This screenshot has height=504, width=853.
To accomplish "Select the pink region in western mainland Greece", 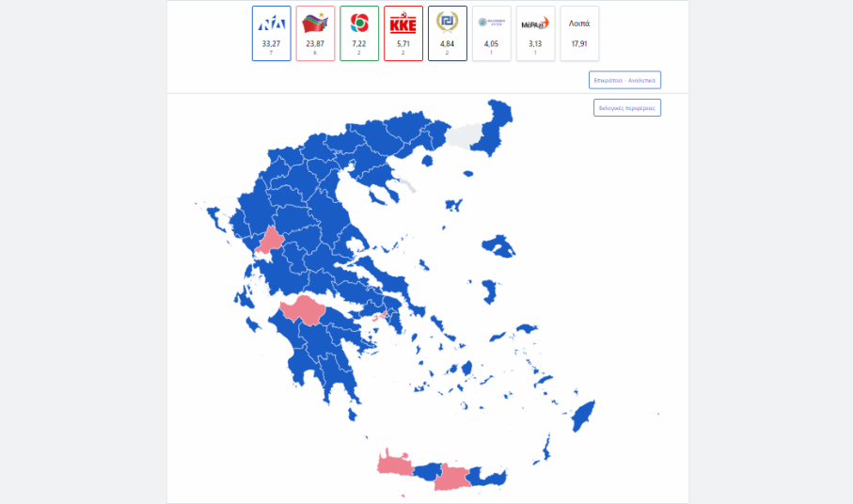I will pyautogui.click(x=271, y=241).
